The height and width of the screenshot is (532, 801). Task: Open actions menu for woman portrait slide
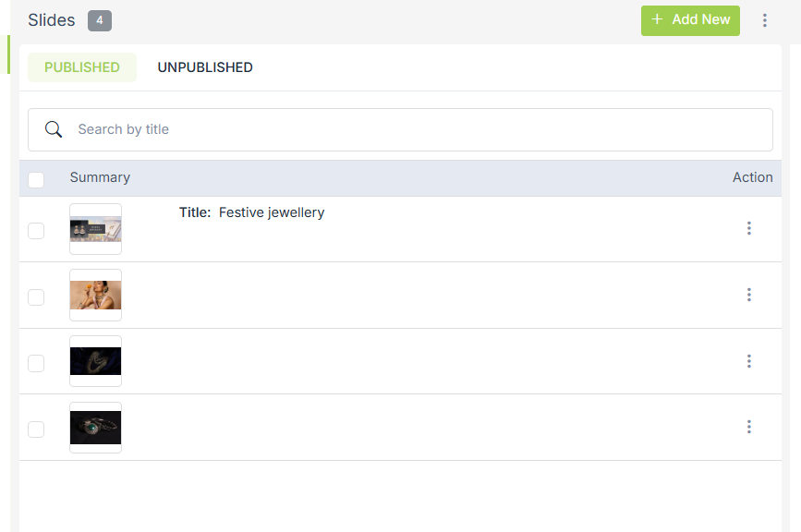(748, 295)
